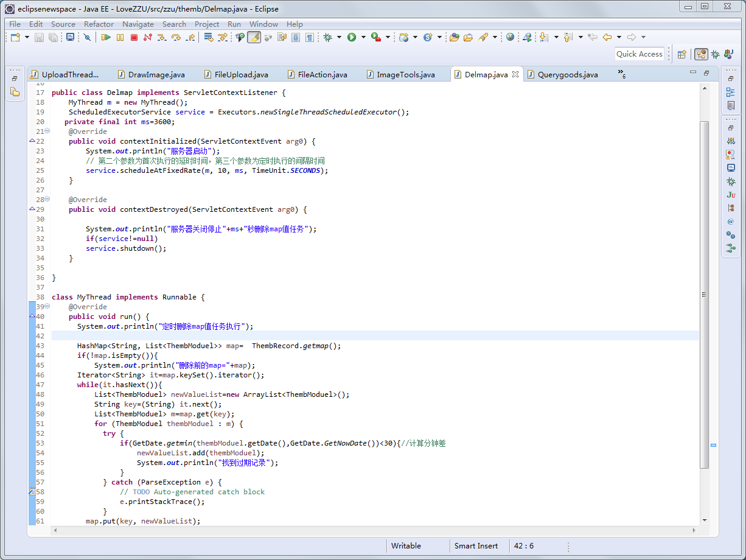The image size is (746, 560).
Task: Click the Step Return icon
Action: pos(190,38)
